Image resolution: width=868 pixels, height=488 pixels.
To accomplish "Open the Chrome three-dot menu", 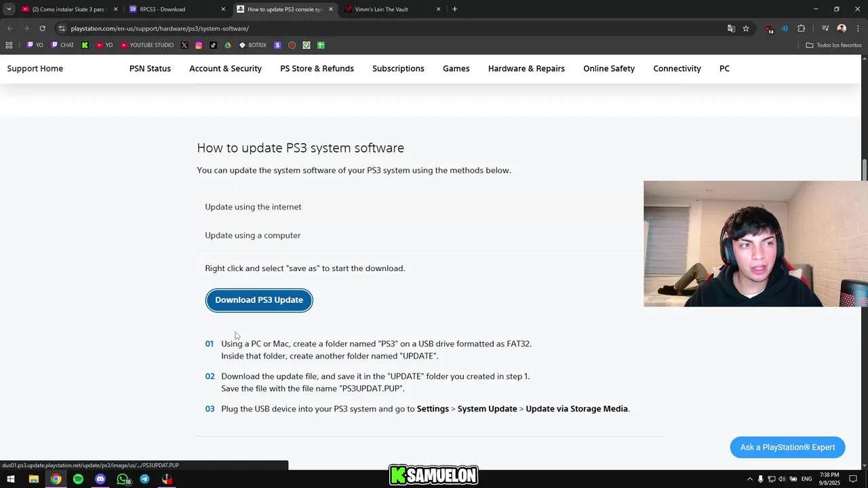I will [858, 28].
